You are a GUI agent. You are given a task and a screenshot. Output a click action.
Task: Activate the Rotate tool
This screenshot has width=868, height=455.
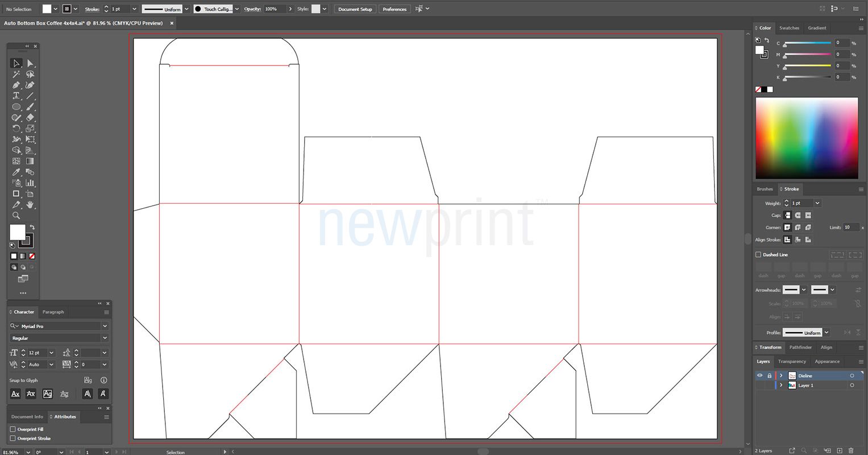16,129
